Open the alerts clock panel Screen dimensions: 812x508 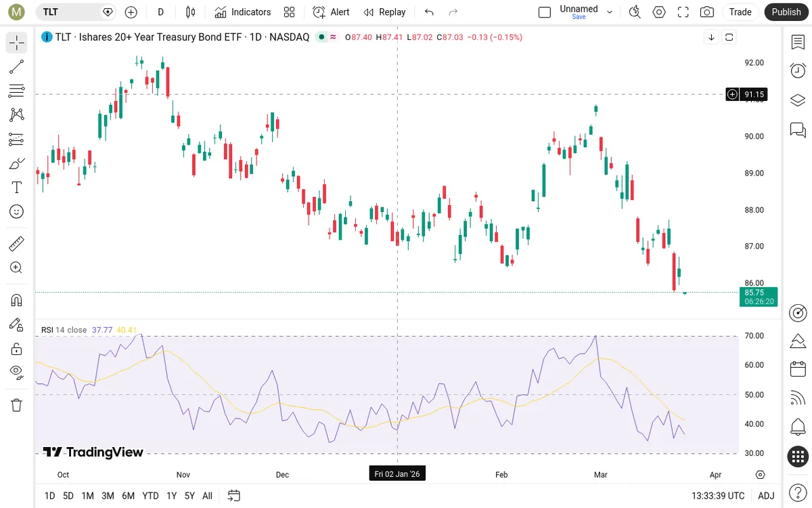click(798, 71)
